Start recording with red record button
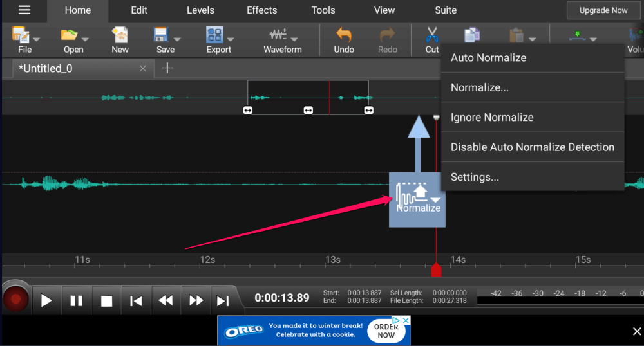644x346 pixels. tap(15, 299)
